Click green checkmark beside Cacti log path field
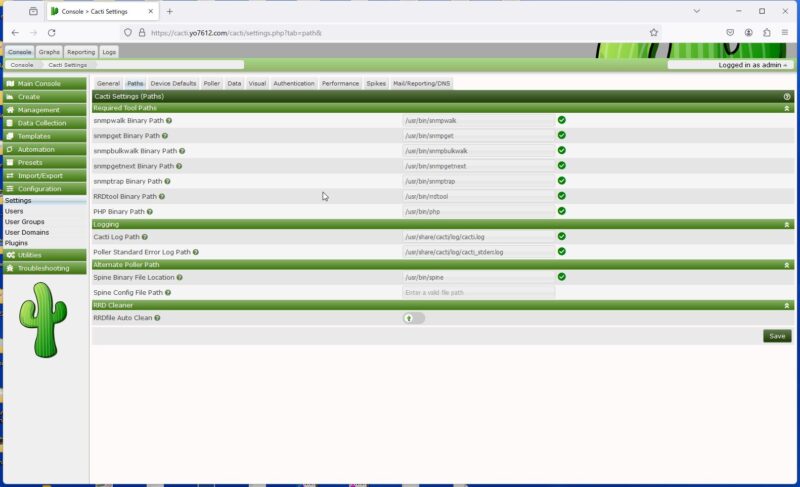Viewport: 800px width, 487px height. pyautogui.click(x=562, y=237)
